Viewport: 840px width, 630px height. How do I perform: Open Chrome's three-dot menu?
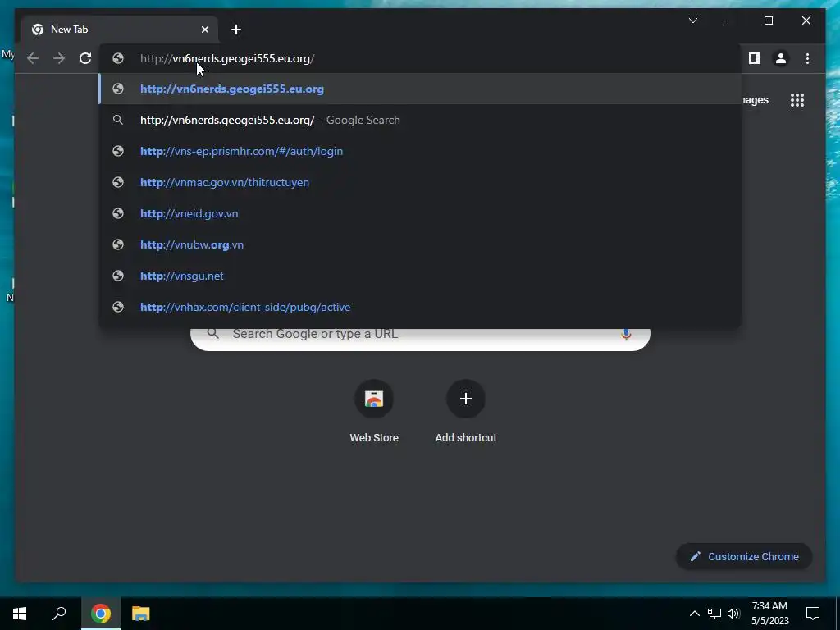[x=807, y=58]
